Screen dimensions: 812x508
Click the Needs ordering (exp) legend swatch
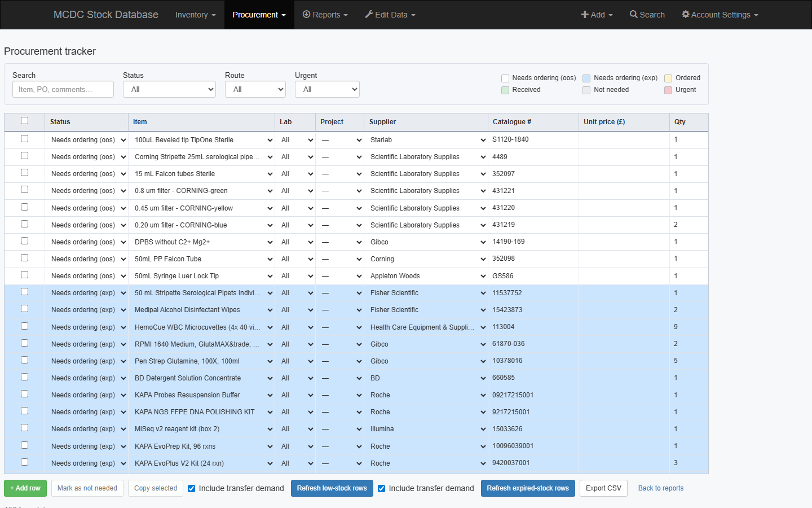[x=586, y=78]
